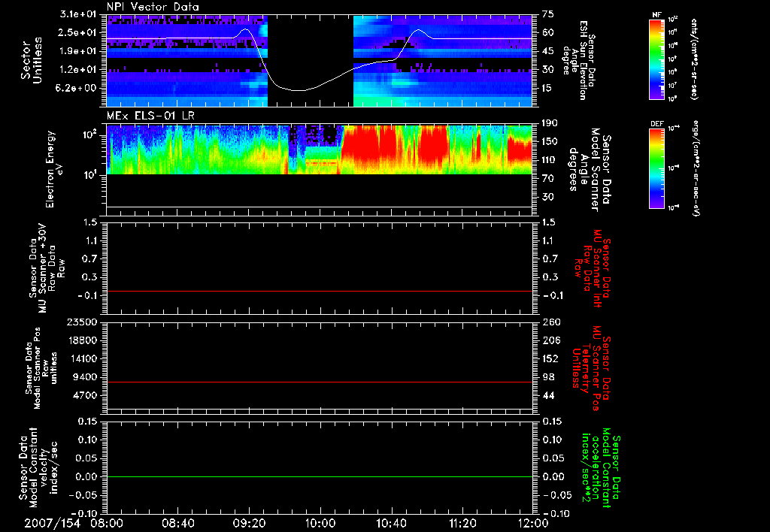Click the '98' telemetry tick label
Viewport: 770px width, 532px height.
click(548, 377)
